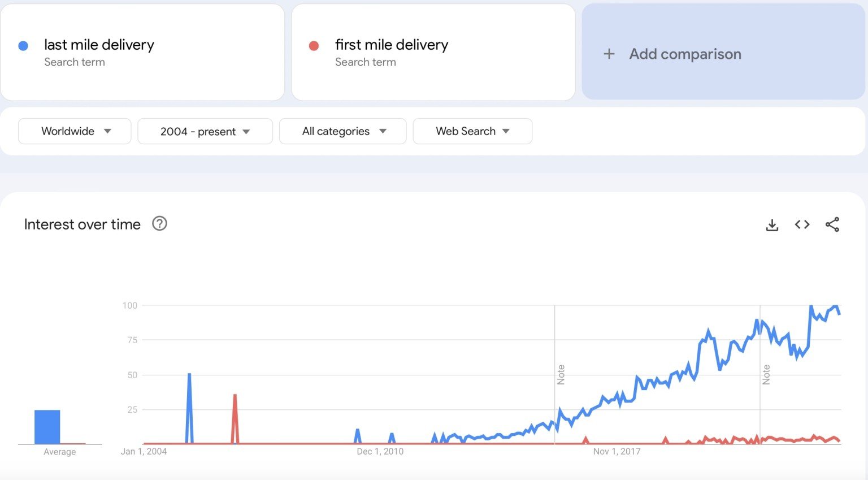
Task: Click the Add comparison button
Action: (x=685, y=54)
